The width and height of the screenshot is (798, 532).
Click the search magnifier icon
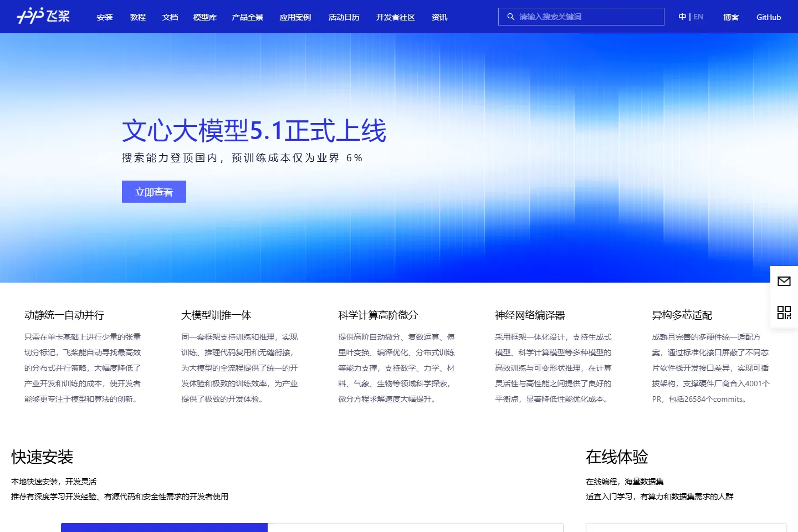pyautogui.click(x=510, y=17)
